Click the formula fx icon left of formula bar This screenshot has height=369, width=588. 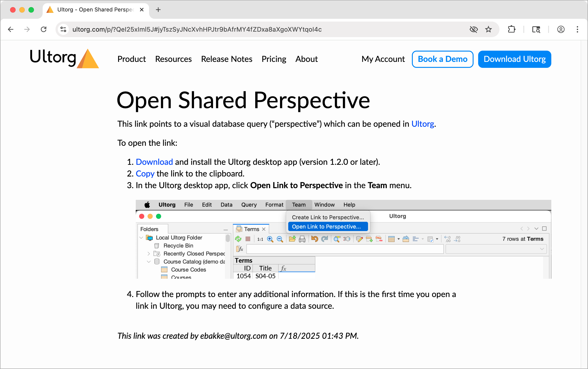(x=240, y=249)
